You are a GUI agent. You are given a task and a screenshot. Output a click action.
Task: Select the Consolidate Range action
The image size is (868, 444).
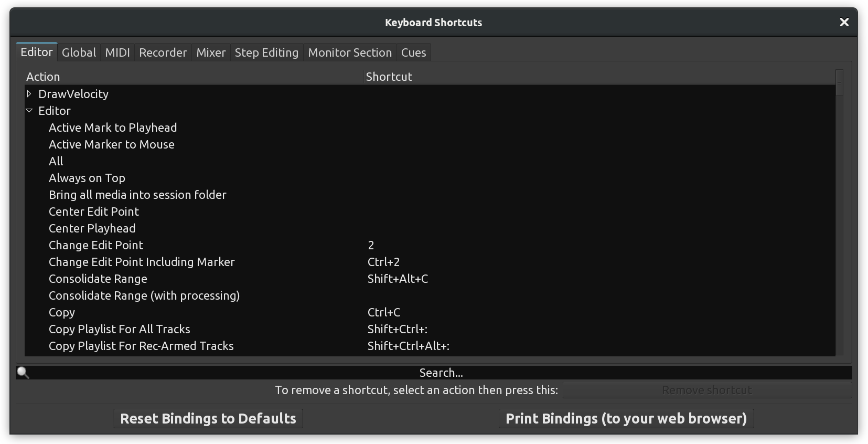click(430, 279)
